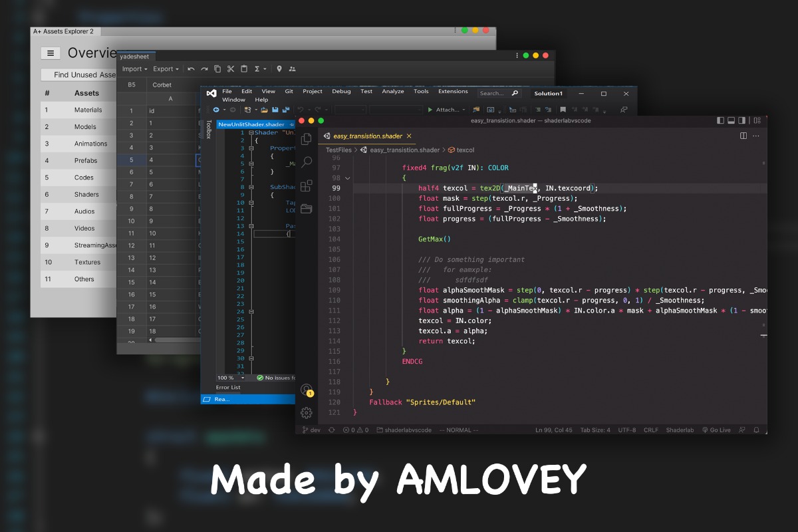The width and height of the screenshot is (798, 532).
Task: Toggle the secondary sidebar layout icon in VS Code
Action: pos(743,120)
